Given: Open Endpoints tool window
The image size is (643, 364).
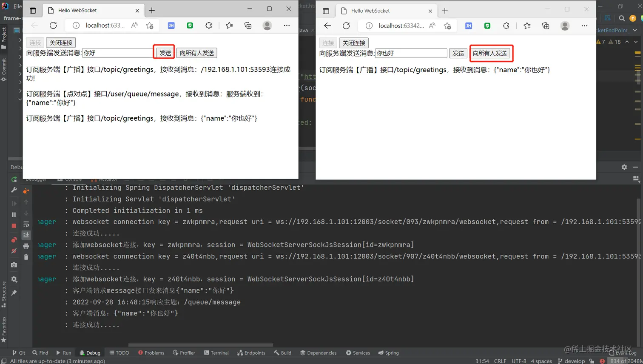Looking at the screenshot, I should [x=251, y=353].
